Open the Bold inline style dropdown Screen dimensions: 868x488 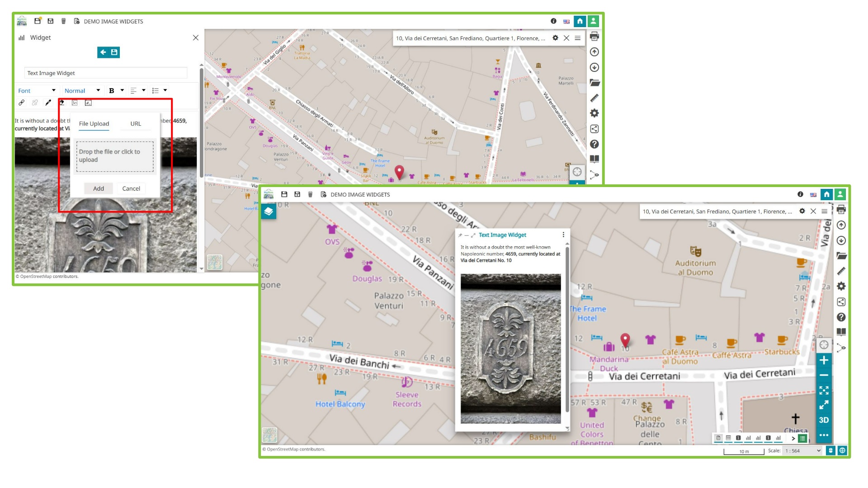pyautogui.click(x=116, y=91)
